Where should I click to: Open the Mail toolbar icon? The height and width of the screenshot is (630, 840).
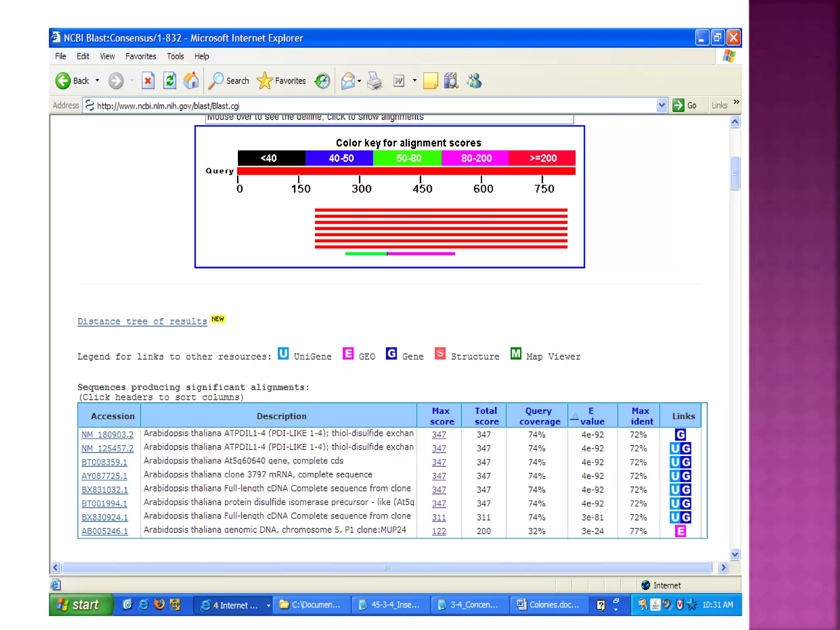pos(348,81)
